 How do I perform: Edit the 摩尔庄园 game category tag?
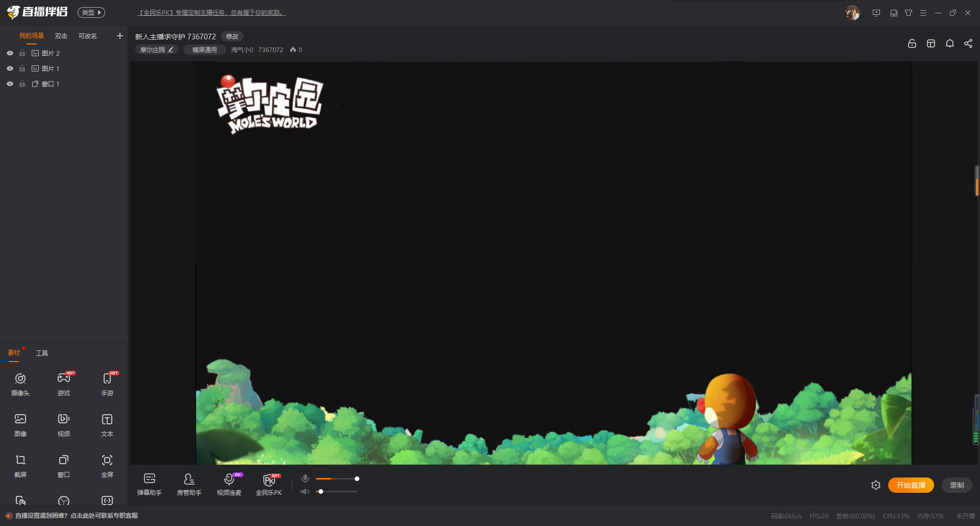tap(157, 50)
